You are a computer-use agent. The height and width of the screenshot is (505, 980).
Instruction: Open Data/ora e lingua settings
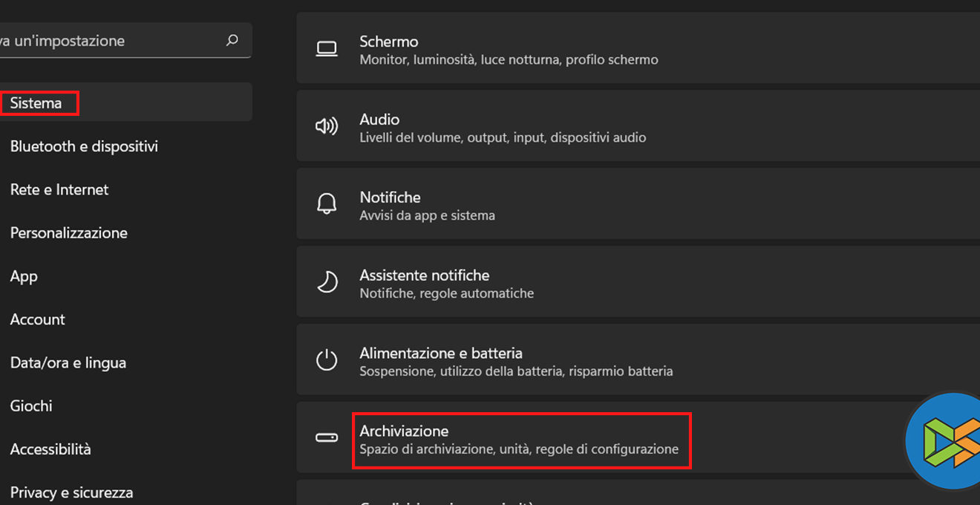68,362
